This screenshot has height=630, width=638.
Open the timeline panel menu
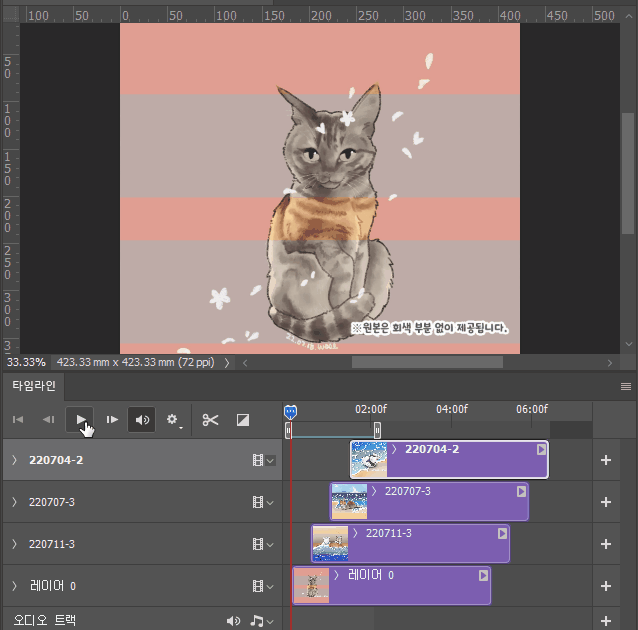pyautogui.click(x=626, y=386)
